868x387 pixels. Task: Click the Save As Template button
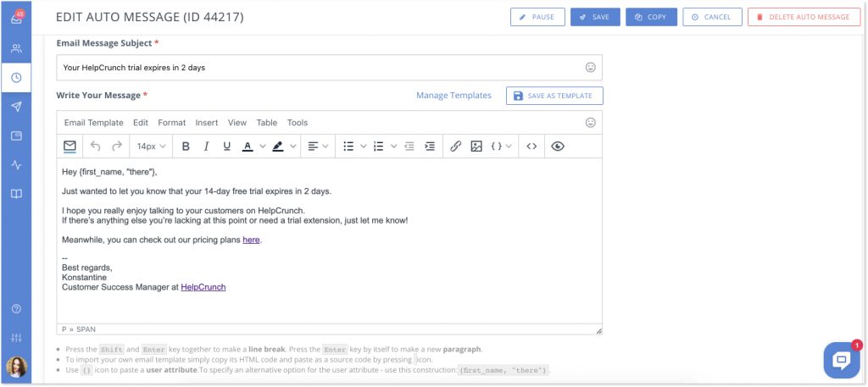click(x=554, y=96)
